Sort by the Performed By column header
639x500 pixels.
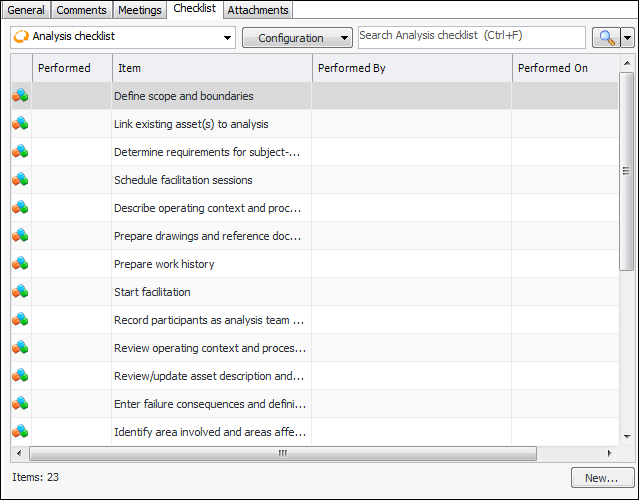[411, 68]
